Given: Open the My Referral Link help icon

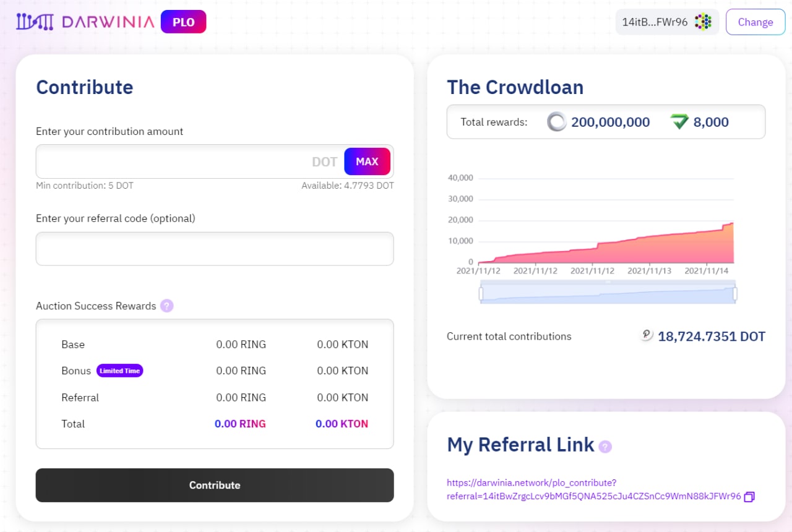Looking at the screenshot, I should [605, 447].
